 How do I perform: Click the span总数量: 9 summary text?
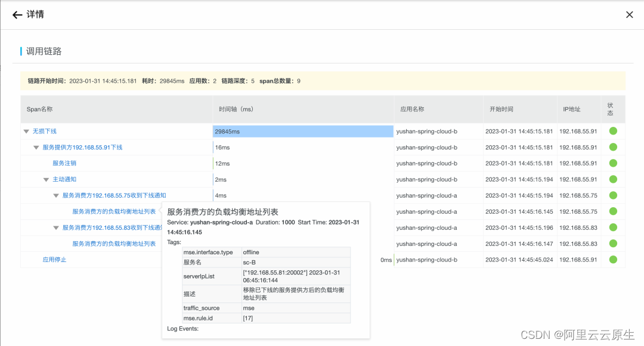coord(280,81)
